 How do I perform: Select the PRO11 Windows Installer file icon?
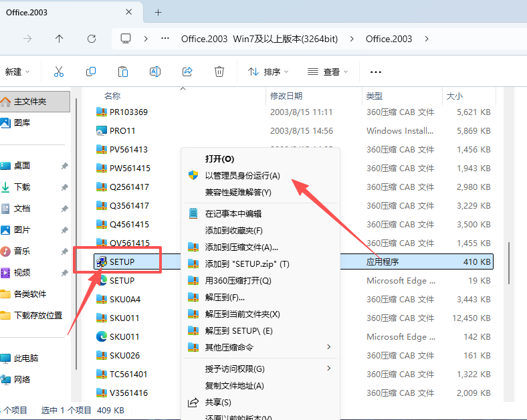pos(101,130)
